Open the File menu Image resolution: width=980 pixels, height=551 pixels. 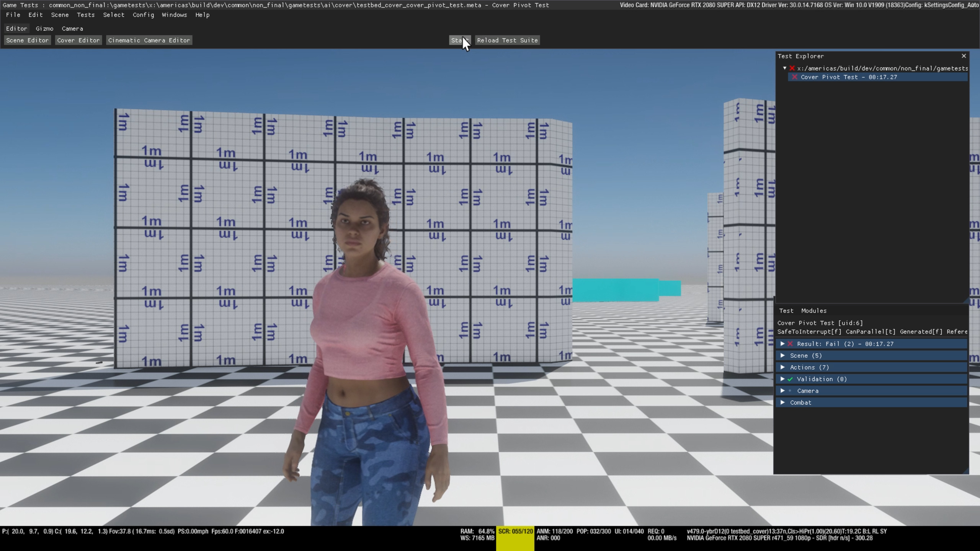click(x=13, y=15)
